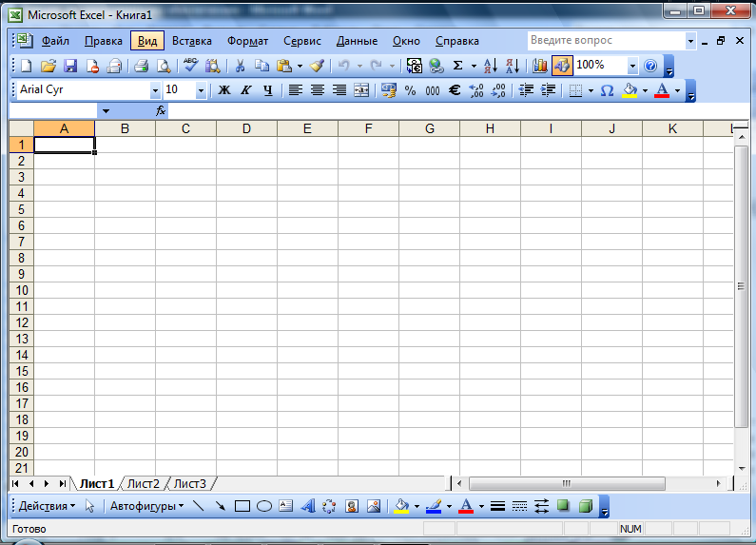Expand the Name Box dropdown arrow

tap(106, 111)
